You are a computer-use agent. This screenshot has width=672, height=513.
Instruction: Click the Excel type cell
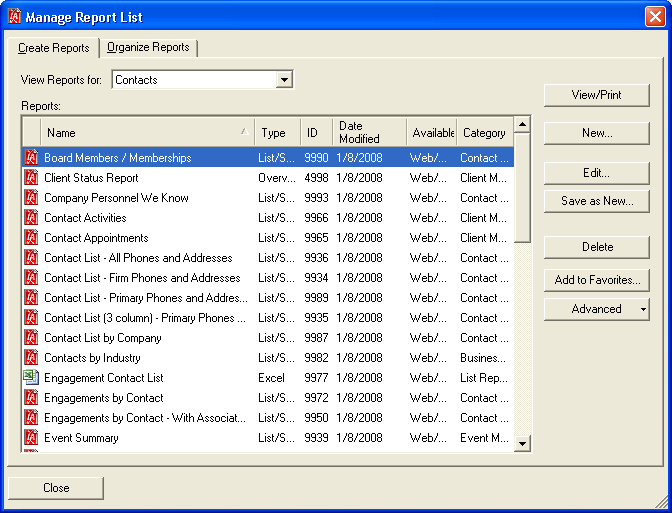[271, 378]
